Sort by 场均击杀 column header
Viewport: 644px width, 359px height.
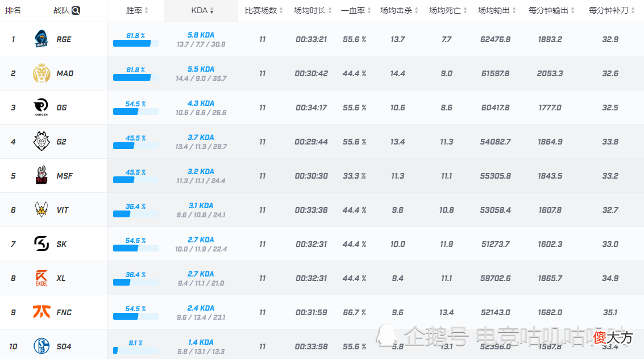(399, 10)
